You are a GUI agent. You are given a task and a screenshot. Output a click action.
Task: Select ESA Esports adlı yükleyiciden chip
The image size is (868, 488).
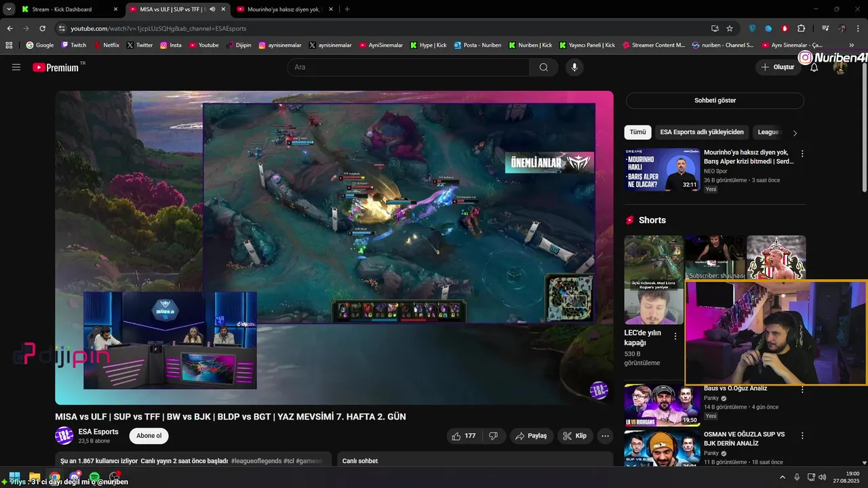point(702,132)
